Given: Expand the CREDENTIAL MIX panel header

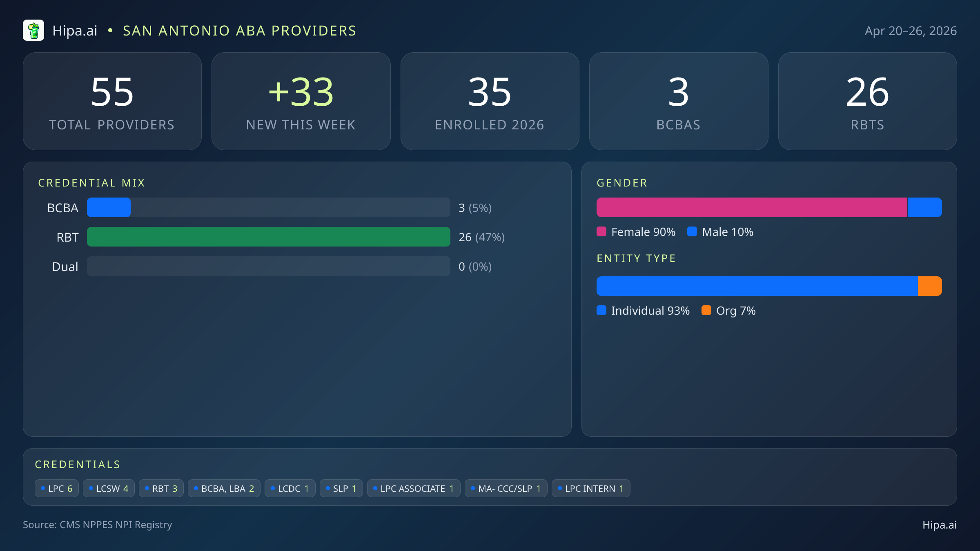Looking at the screenshot, I should [92, 183].
